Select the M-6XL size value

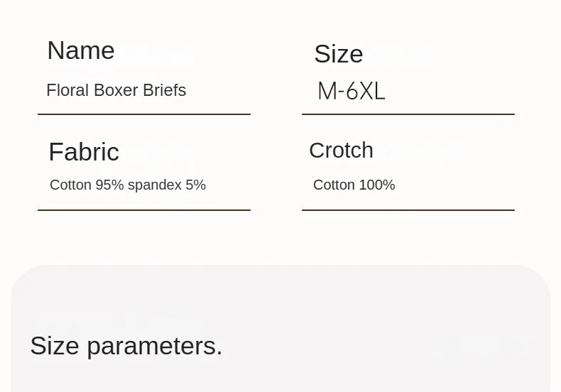point(351,92)
